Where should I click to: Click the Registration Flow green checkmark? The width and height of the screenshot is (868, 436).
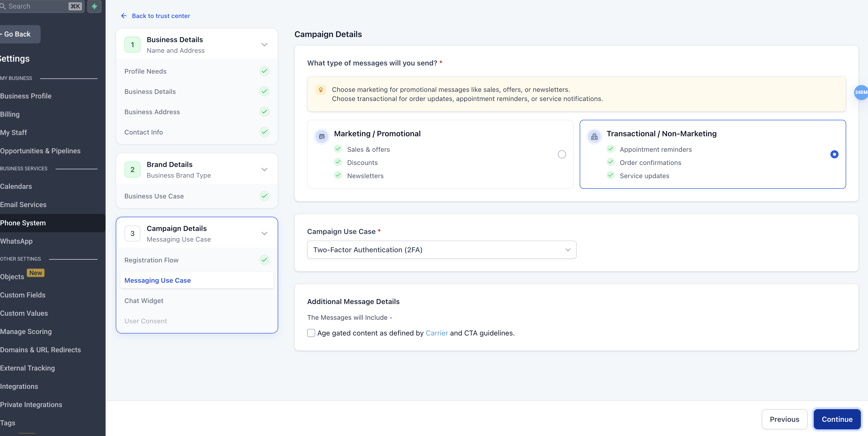click(264, 260)
